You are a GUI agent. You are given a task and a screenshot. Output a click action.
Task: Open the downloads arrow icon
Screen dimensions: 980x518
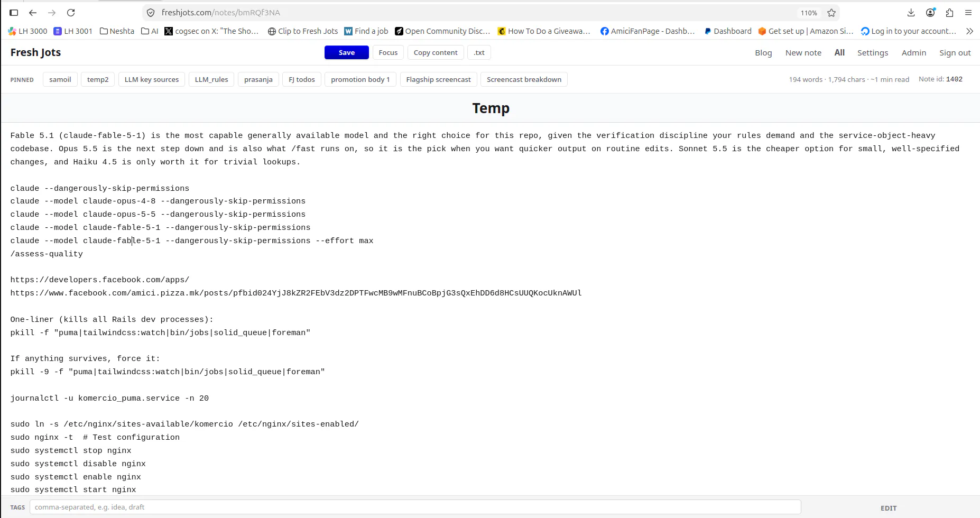911,13
